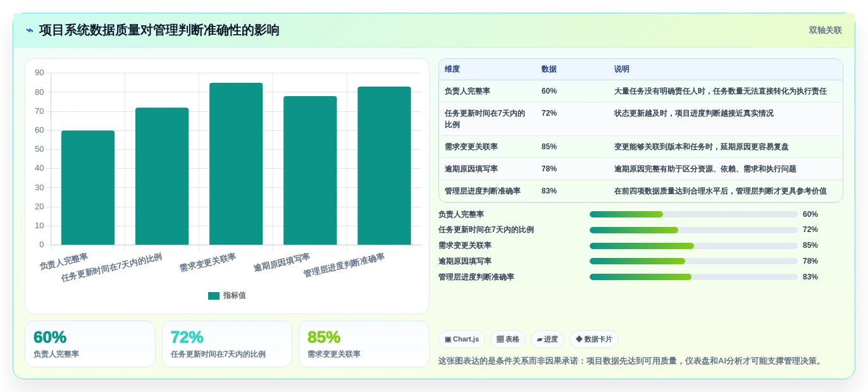Click the 需求变更关联率 bar in the chart
The width and height of the screenshot is (868, 392).
tap(236, 164)
